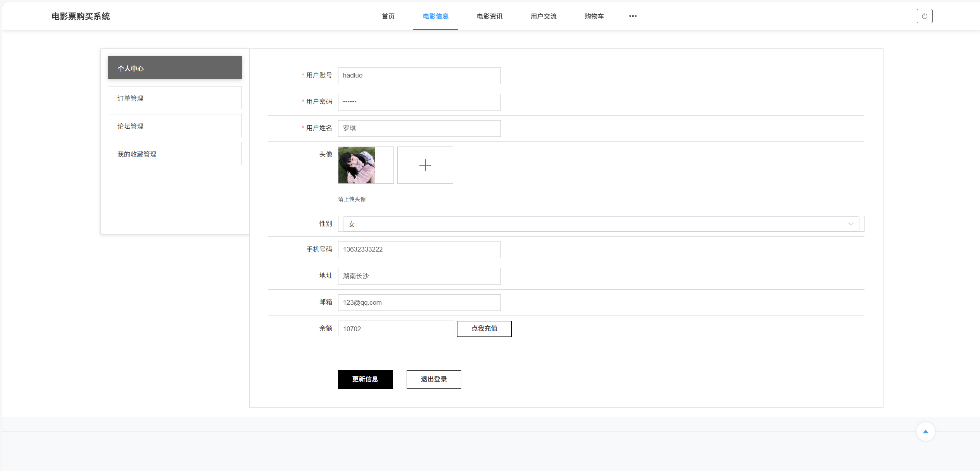Expand the gender dropdown arrow
Image resolution: width=980 pixels, height=471 pixels.
[850, 224]
